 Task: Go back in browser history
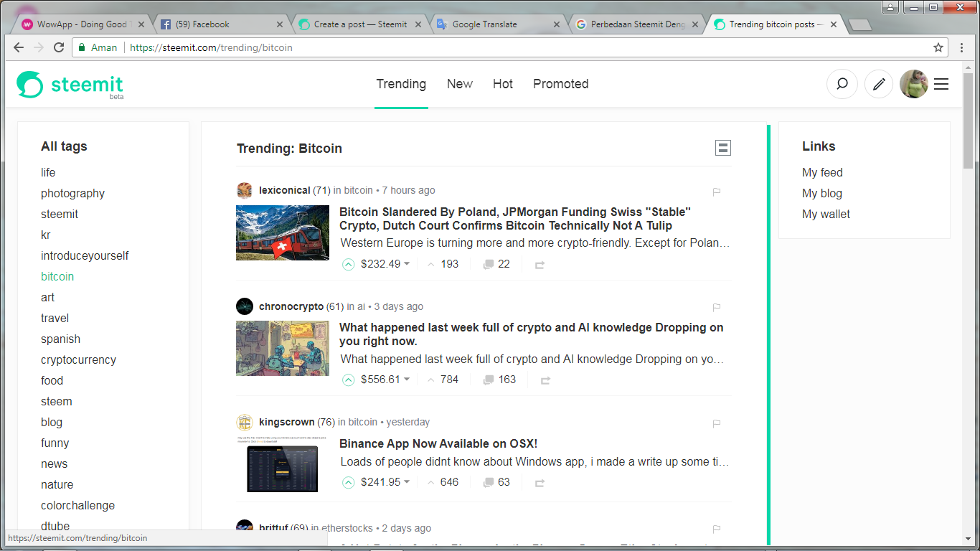(19, 47)
